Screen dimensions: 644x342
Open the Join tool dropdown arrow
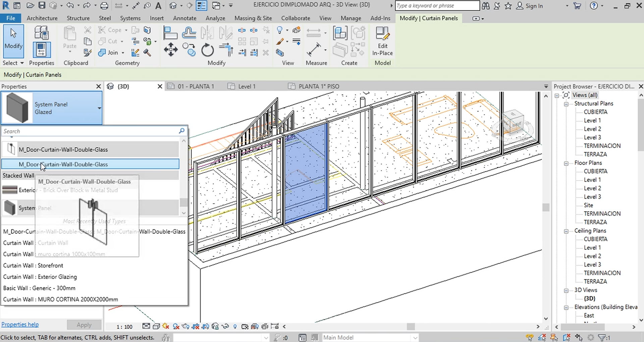[123, 53]
